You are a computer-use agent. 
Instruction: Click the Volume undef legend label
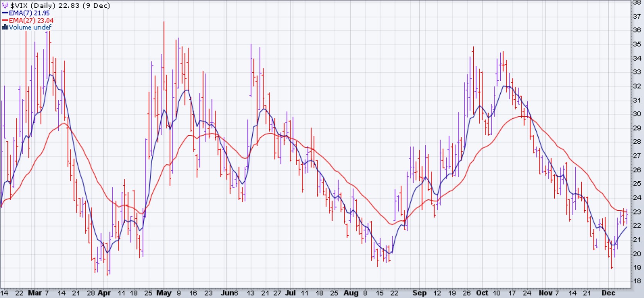click(x=30, y=27)
